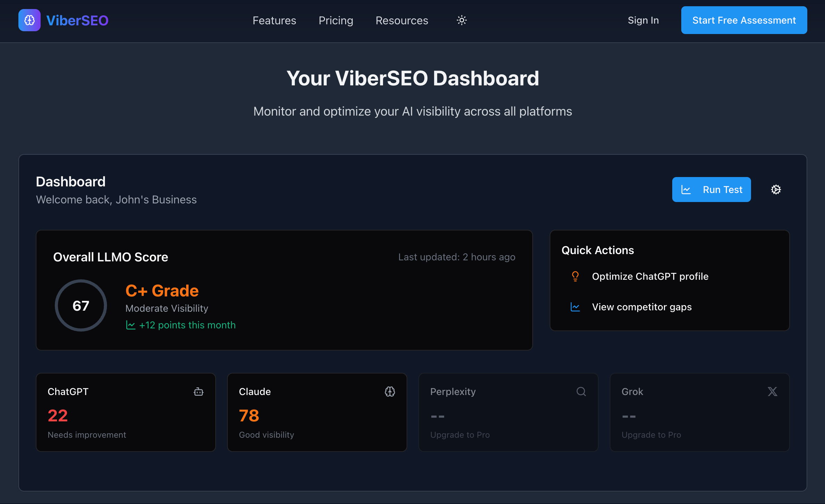Image resolution: width=825 pixels, height=504 pixels.
Task: Click the Claude card title
Action: [255, 392]
